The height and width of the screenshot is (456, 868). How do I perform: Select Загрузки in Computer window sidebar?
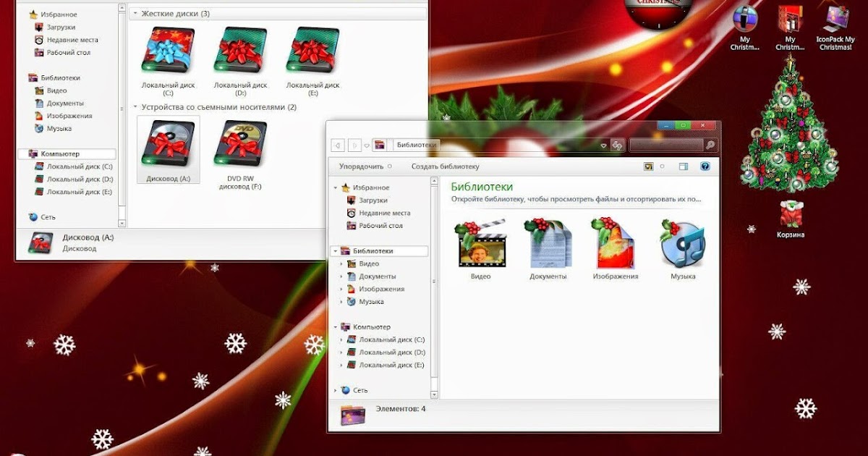coord(55,27)
